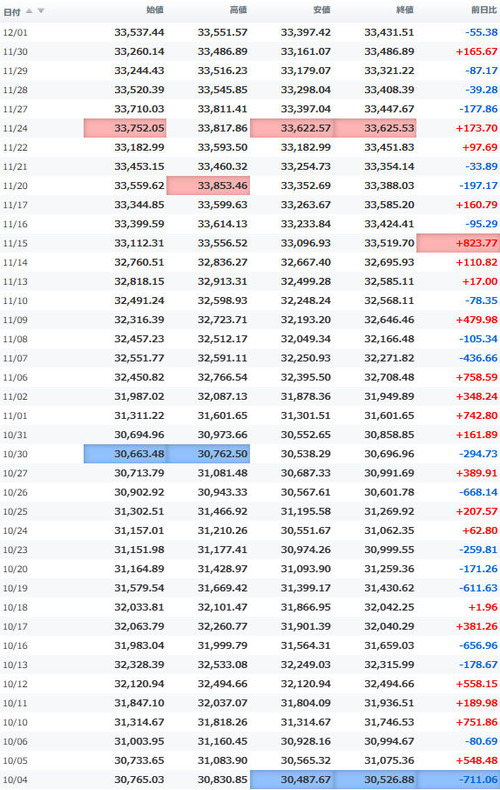The width and height of the screenshot is (500, 790).
Task: Select the closing value 33,447.67
Action: coord(389,109)
